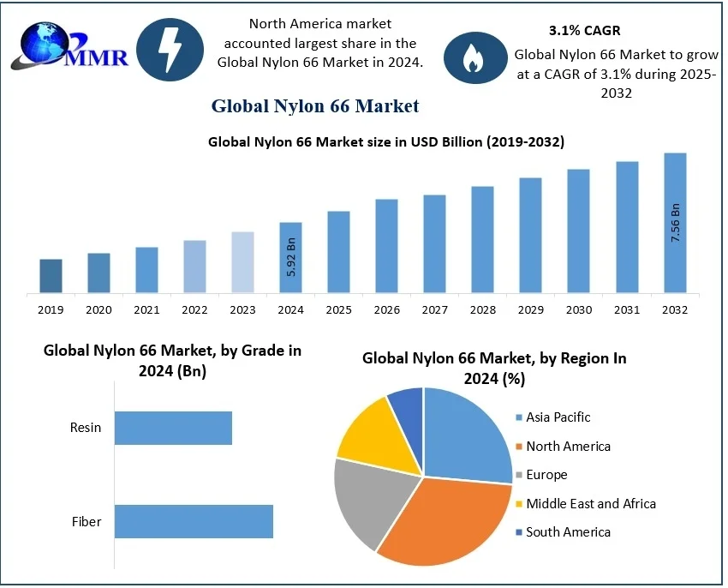The image size is (728, 588).
Task: Pick the Middle East and Africa yellow marker
Action: (518, 504)
